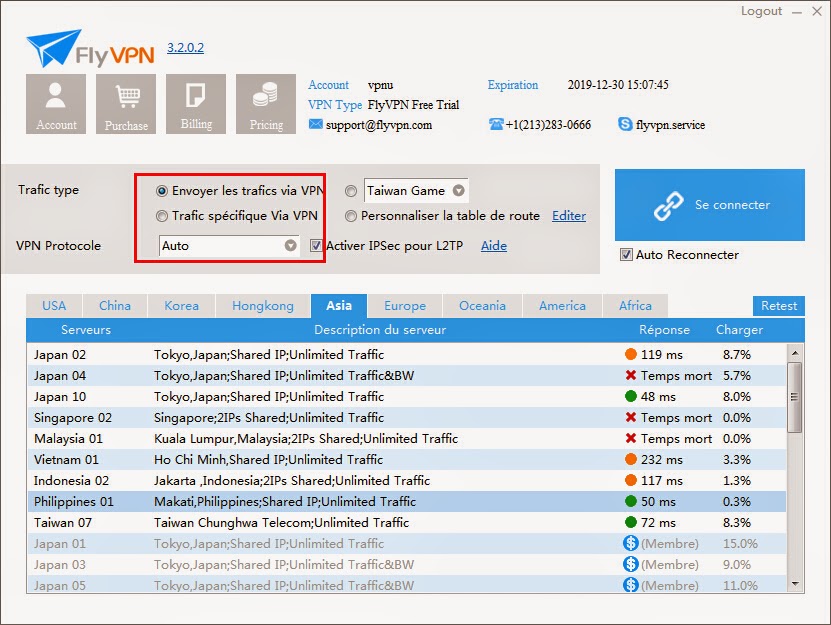Click red X status for Malaysia 01

pos(631,438)
